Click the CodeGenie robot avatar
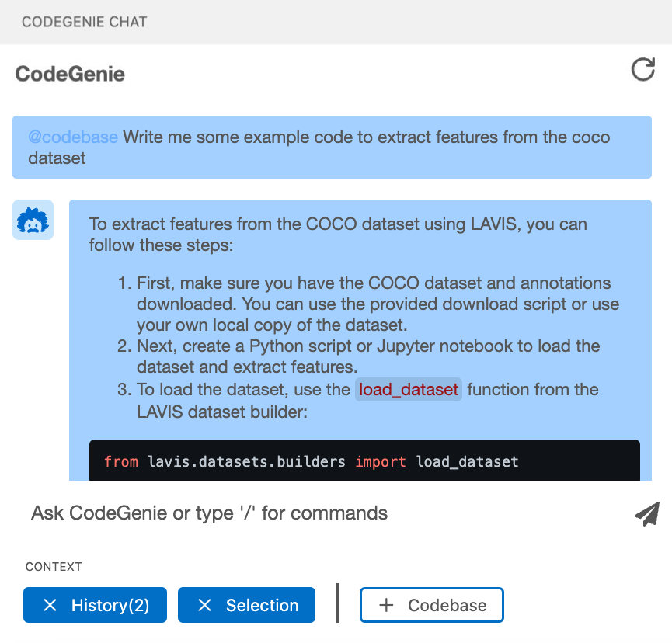 [33, 220]
